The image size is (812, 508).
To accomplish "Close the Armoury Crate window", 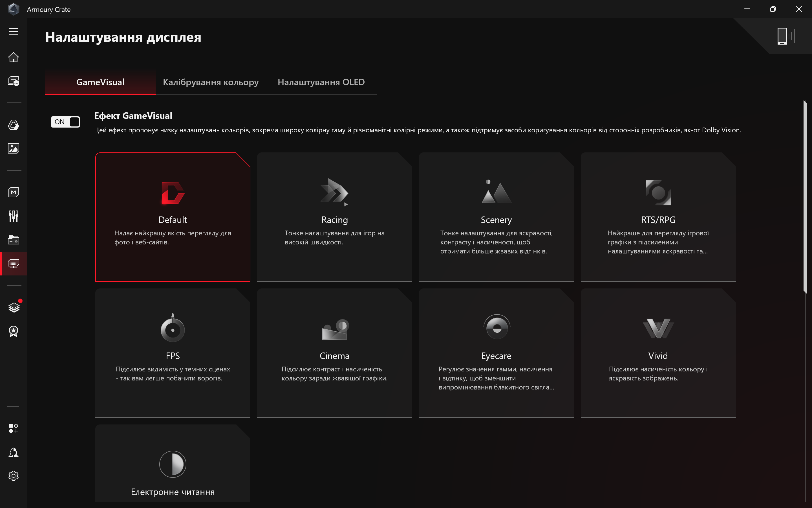I will pyautogui.click(x=799, y=9).
